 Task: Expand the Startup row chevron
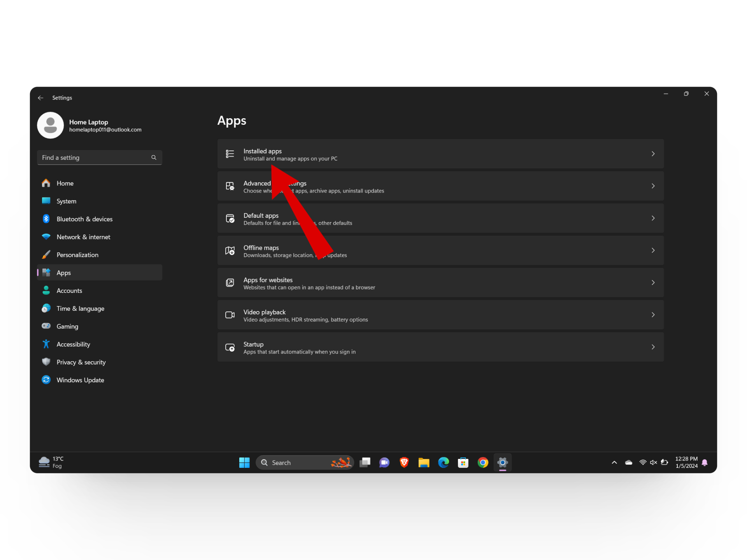point(653,347)
